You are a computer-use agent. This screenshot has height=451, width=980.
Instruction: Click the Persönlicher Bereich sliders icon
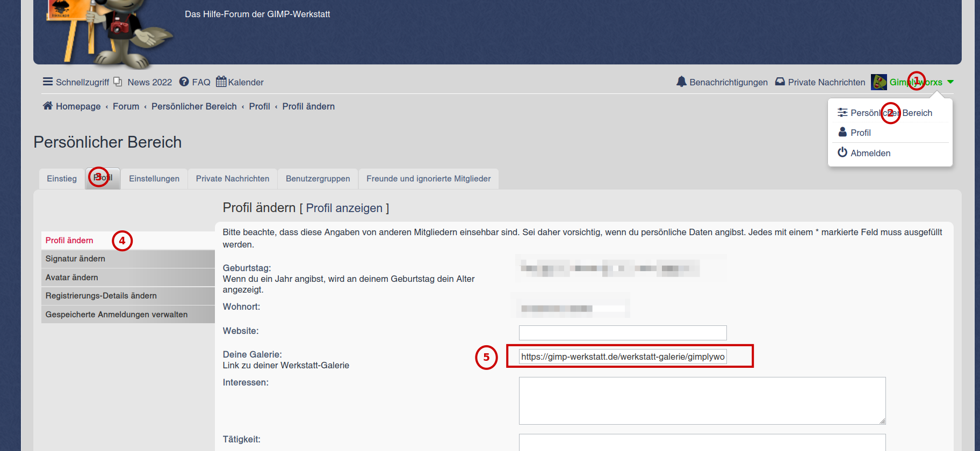[842, 112]
